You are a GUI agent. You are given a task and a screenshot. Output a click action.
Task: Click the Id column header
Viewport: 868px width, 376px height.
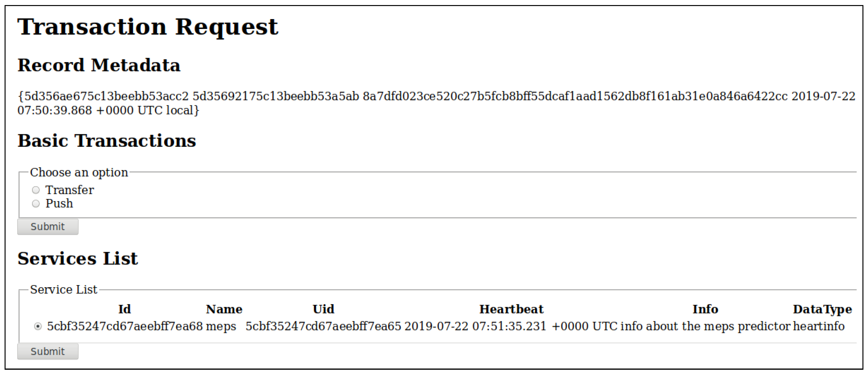124,309
